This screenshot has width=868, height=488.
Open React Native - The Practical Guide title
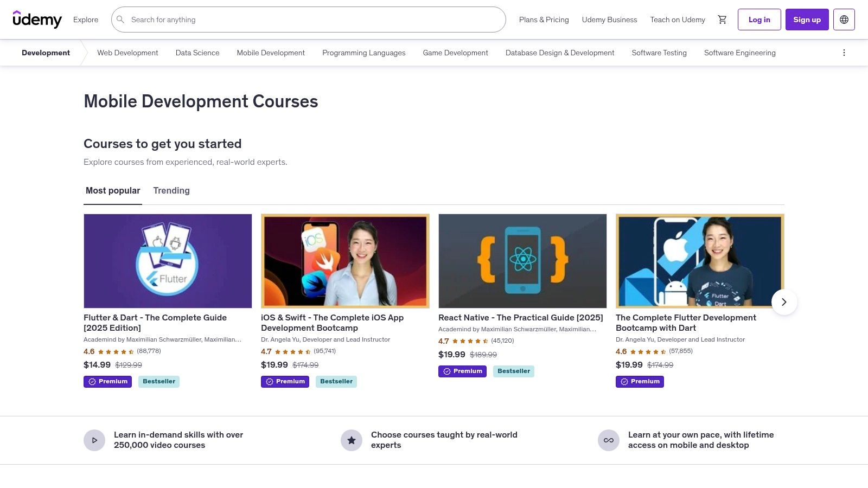pyautogui.click(x=521, y=318)
